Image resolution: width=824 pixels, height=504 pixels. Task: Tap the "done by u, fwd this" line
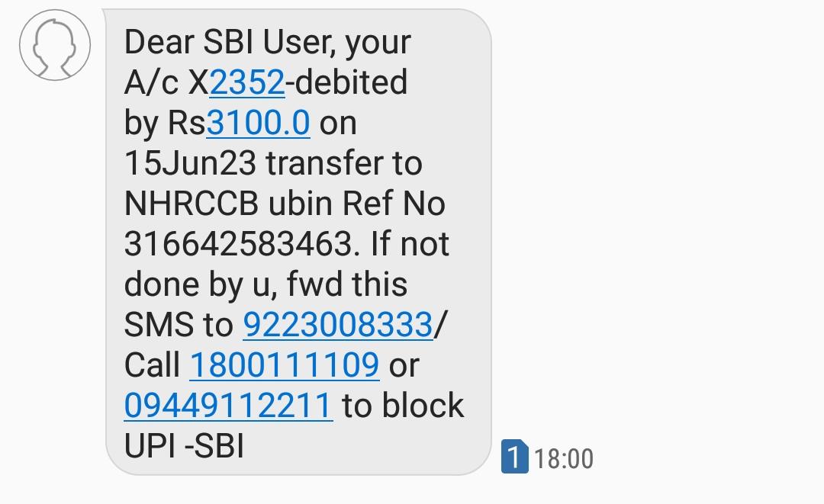[x=266, y=284]
